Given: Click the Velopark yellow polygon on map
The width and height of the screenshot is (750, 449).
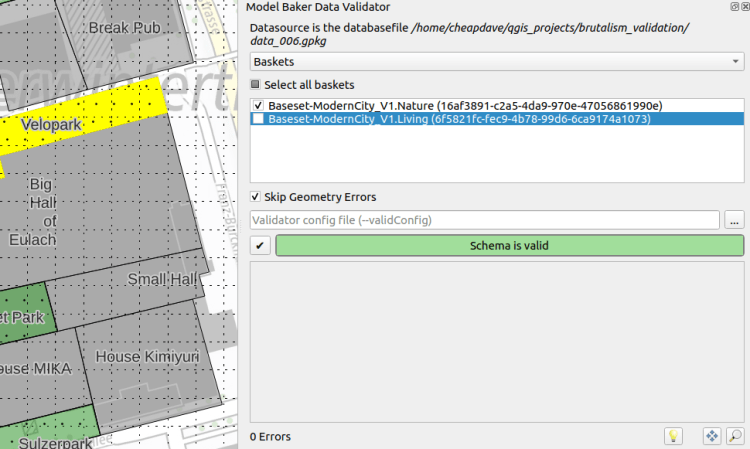Looking at the screenshot, I should click(x=84, y=117).
